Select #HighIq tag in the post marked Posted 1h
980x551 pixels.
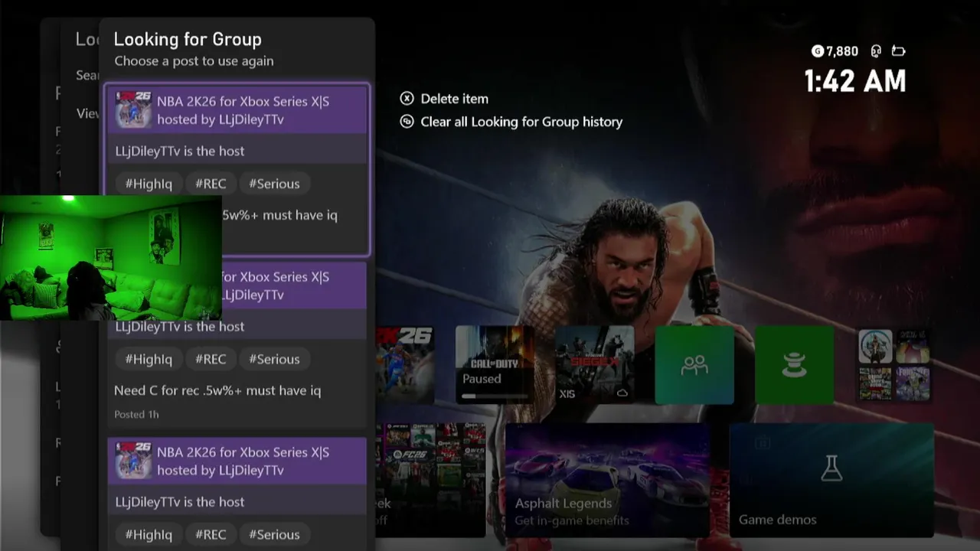tap(149, 359)
